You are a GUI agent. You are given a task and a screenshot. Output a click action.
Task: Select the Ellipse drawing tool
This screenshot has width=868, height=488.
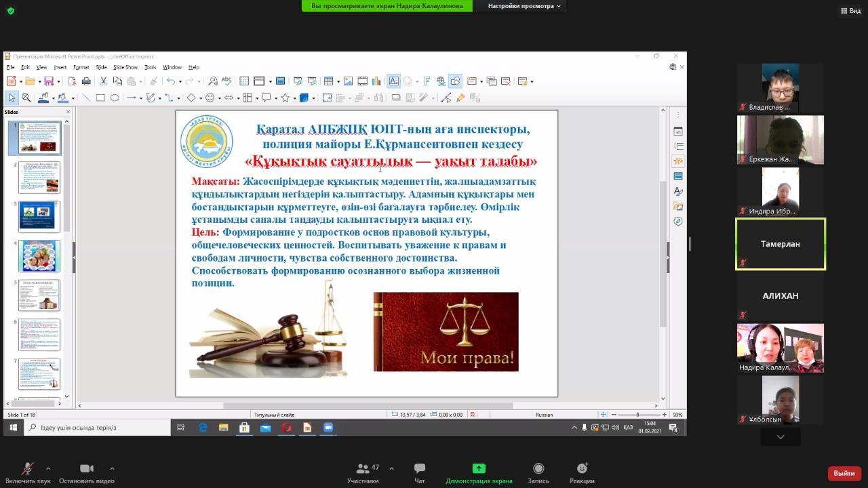pos(115,98)
